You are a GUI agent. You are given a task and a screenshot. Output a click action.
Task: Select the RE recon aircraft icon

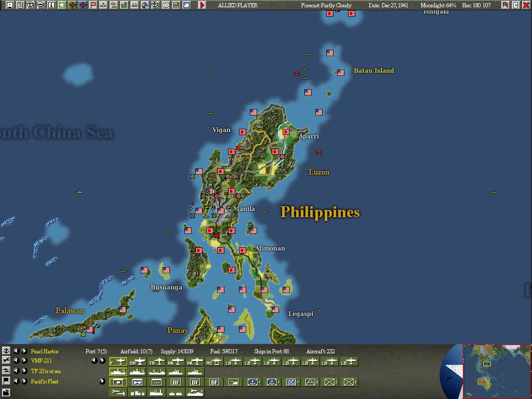[x=214, y=362]
